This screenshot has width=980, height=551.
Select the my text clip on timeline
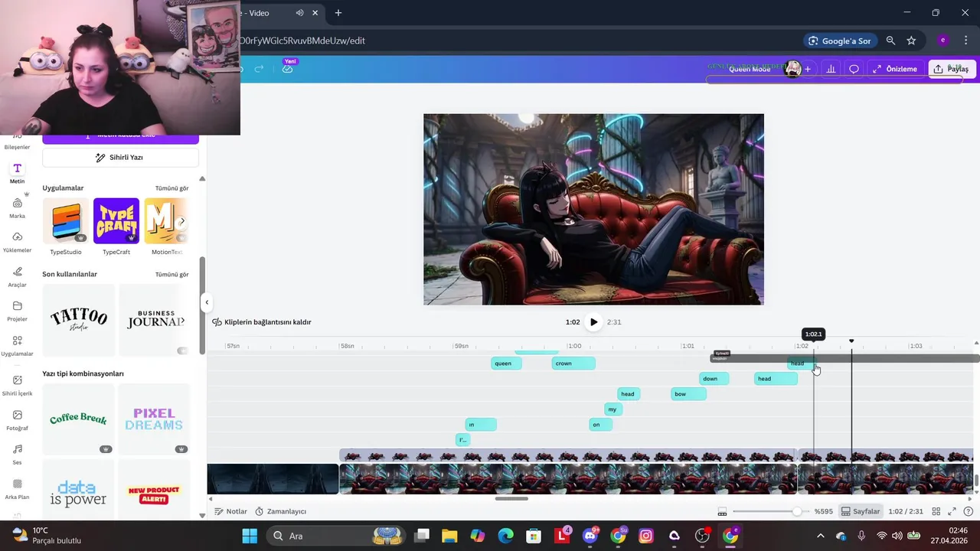613,409
